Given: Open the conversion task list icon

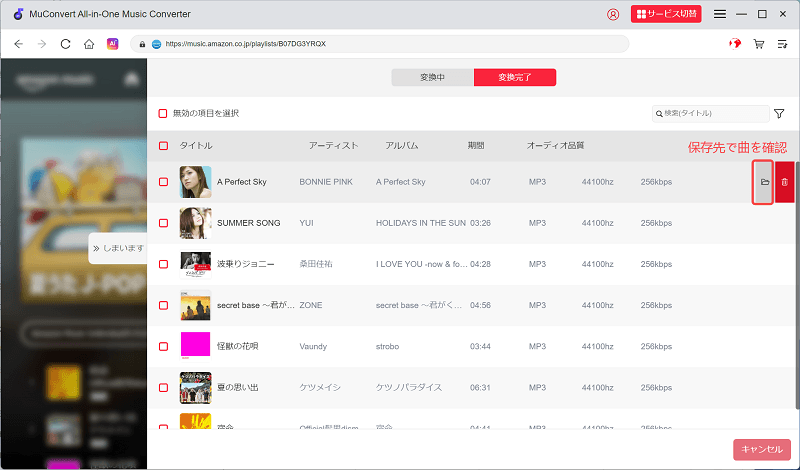Looking at the screenshot, I should 782,44.
